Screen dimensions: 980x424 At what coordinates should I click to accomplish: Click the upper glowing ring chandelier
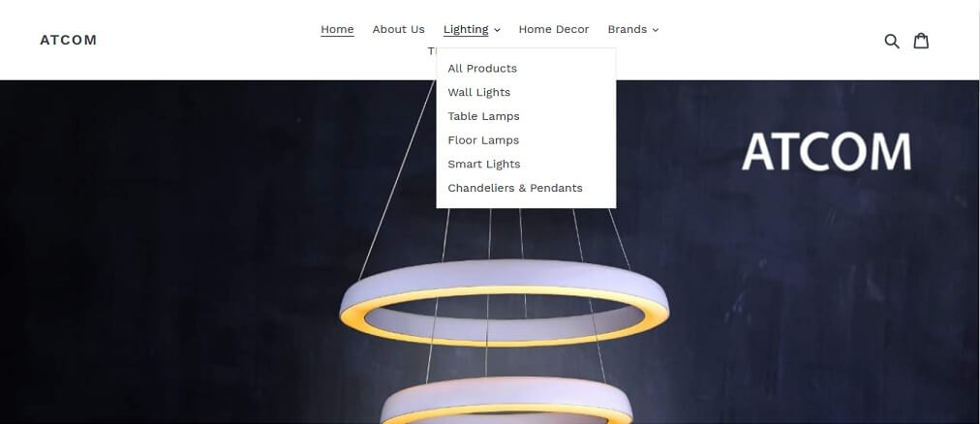pyautogui.click(x=504, y=303)
